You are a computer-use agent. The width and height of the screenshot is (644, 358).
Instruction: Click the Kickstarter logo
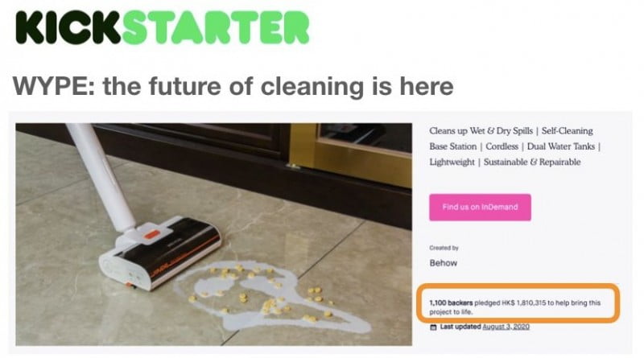click(x=163, y=27)
